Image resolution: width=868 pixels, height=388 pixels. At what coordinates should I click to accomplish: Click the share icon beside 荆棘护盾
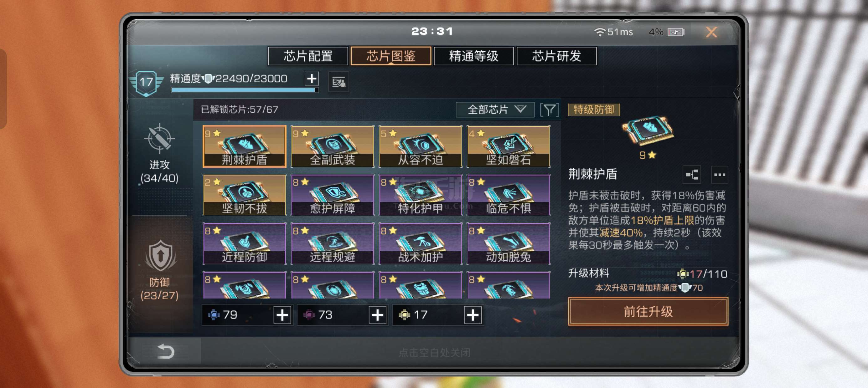691,175
